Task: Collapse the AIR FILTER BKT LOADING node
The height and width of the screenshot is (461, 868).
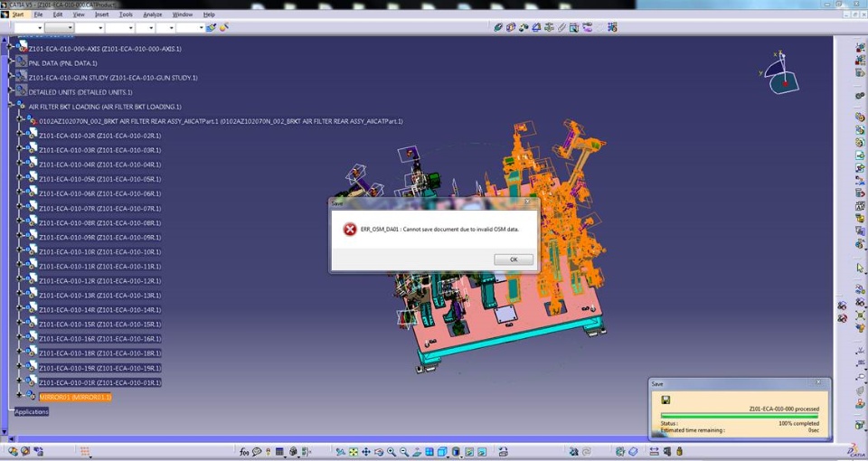Action: (x=11, y=104)
